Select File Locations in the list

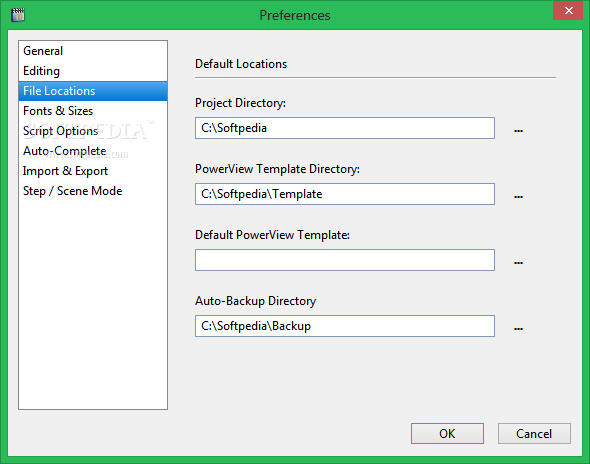pos(93,91)
